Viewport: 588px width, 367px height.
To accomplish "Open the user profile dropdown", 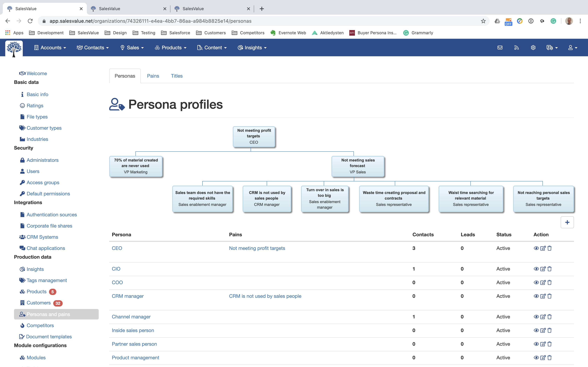I will click(572, 48).
